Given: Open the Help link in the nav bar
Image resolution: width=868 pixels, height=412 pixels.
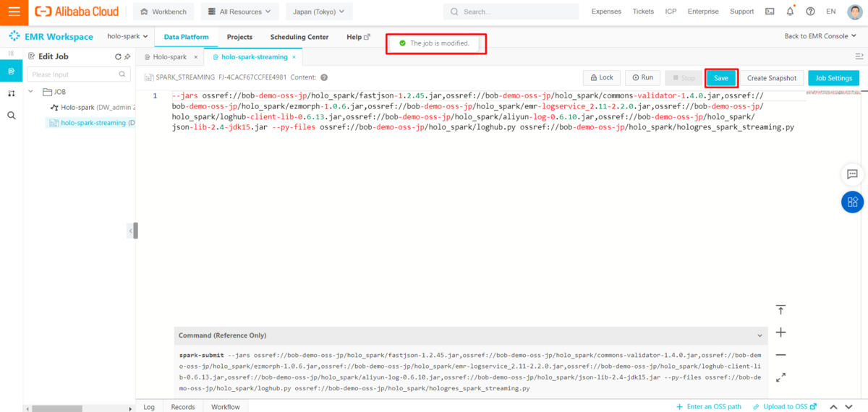Looking at the screenshot, I should point(358,37).
